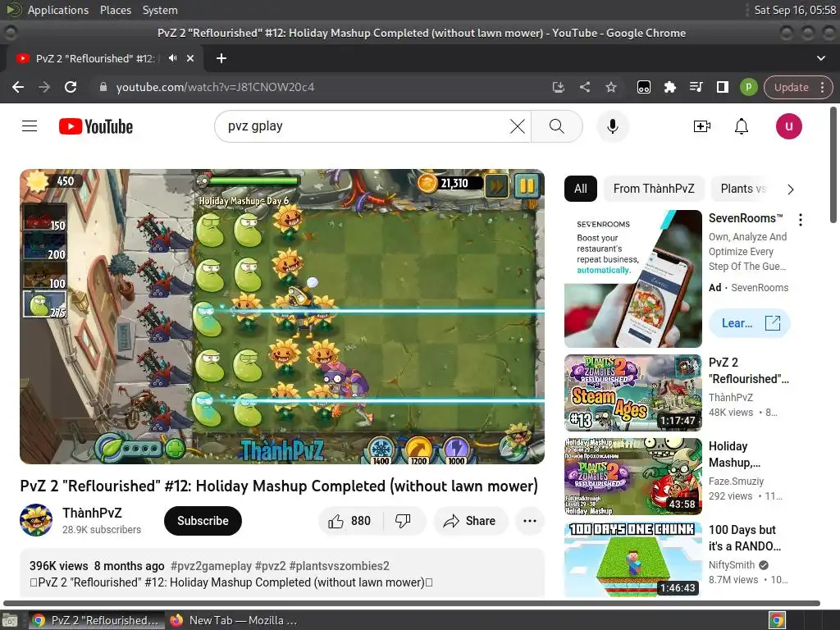840x630 pixels.
Task: Click the video player to pause
Action: 282,317
